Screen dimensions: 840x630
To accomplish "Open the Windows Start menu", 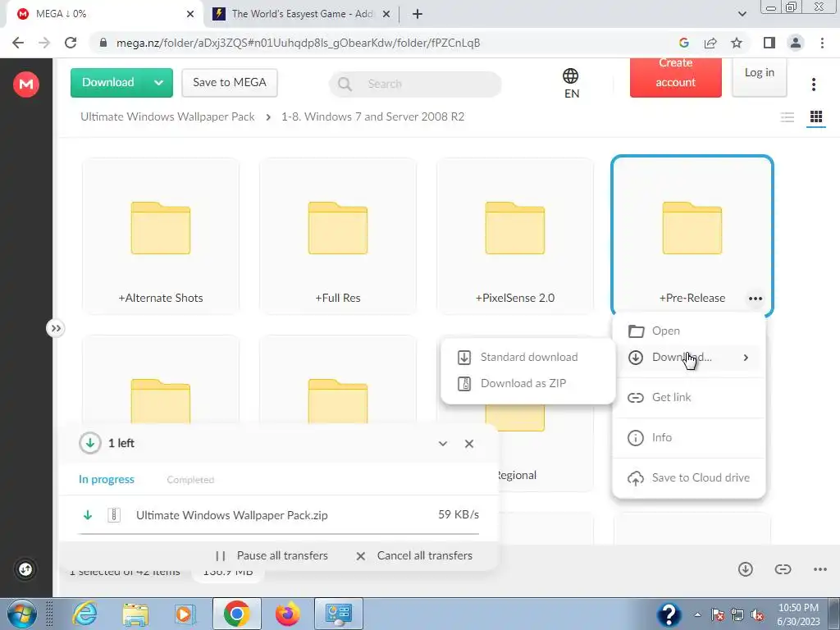I will [21, 614].
